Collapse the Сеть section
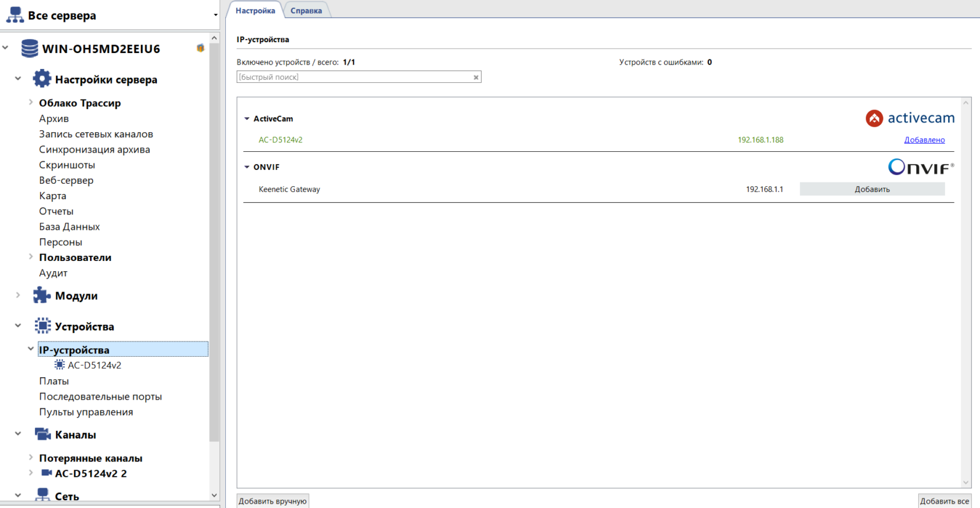The height and width of the screenshot is (508, 980). click(18, 495)
